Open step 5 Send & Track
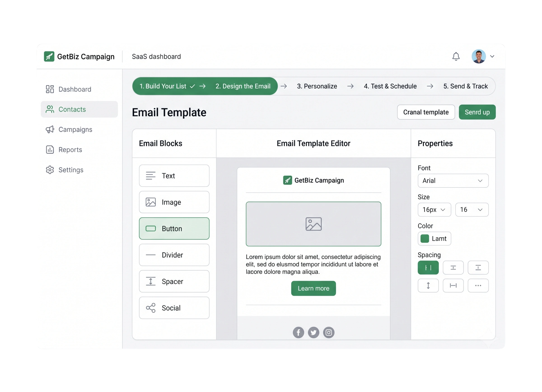The height and width of the screenshot is (392, 542). 465,86
